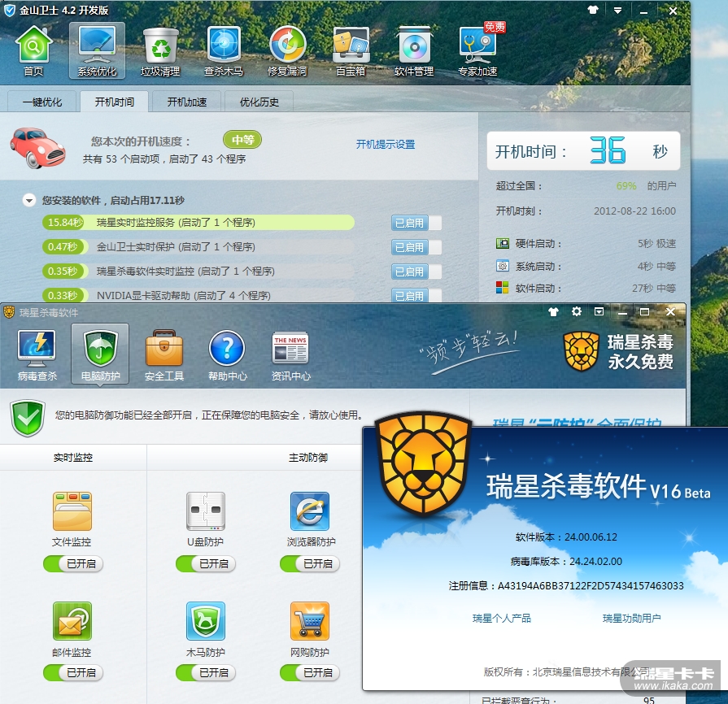The image size is (728, 704).
Task: Click the 文件监控 folder icon
Action: [x=72, y=511]
